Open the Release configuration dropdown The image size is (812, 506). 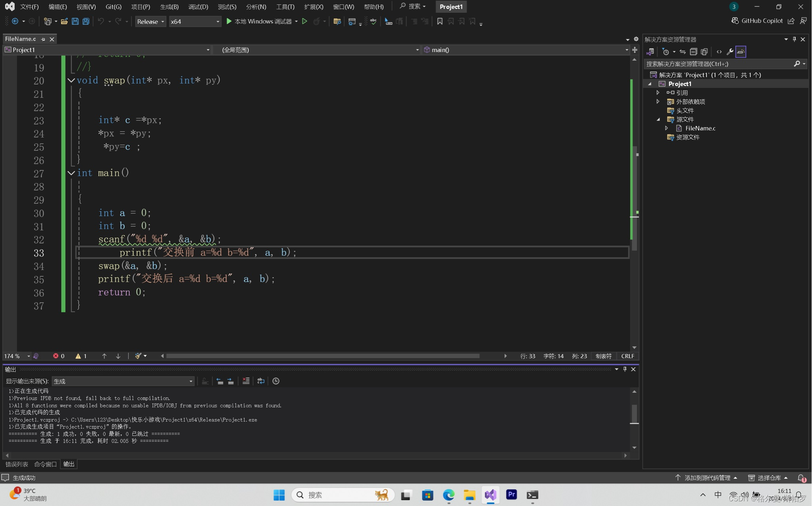pyautogui.click(x=150, y=21)
